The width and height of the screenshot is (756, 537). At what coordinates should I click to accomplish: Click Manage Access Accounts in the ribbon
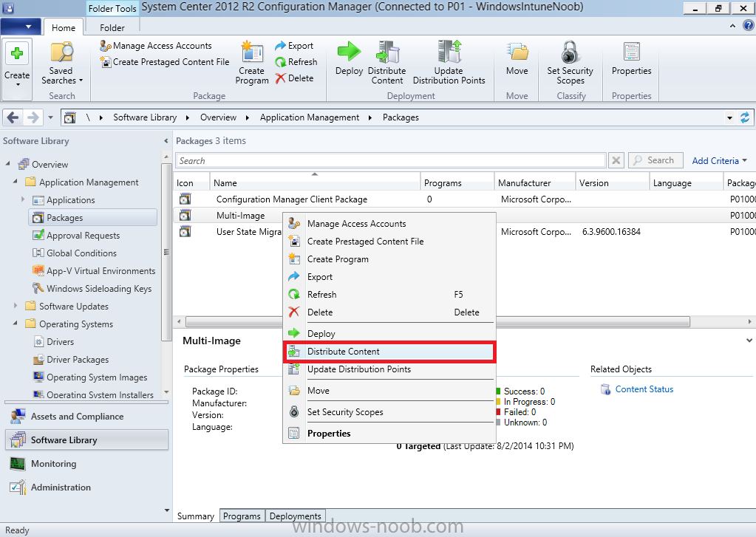click(x=156, y=46)
